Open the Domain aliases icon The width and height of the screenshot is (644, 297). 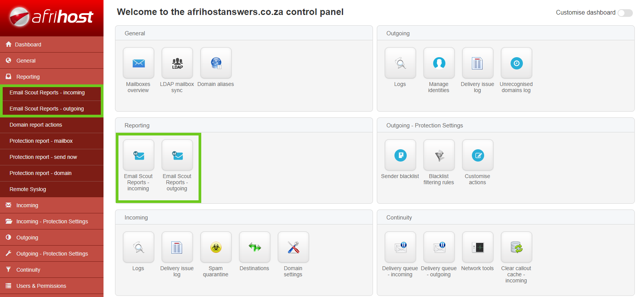tap(216, 63)
